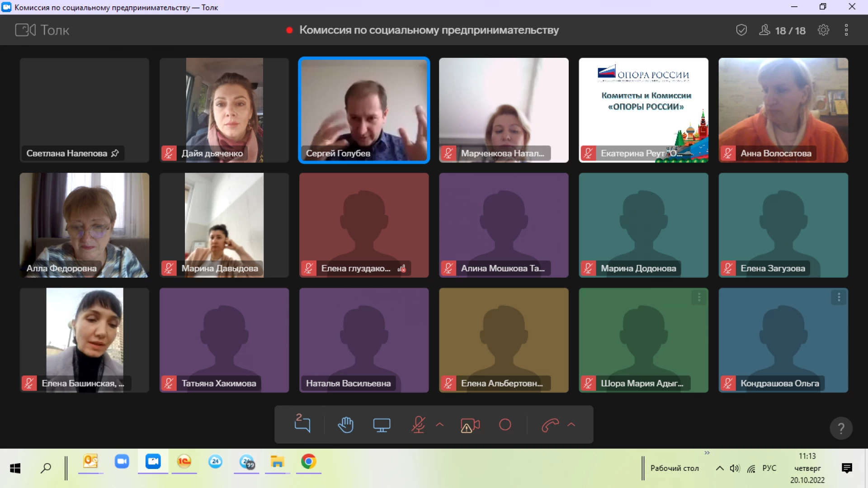Hang up the call

pyautogui.click(x=550, y=425)
